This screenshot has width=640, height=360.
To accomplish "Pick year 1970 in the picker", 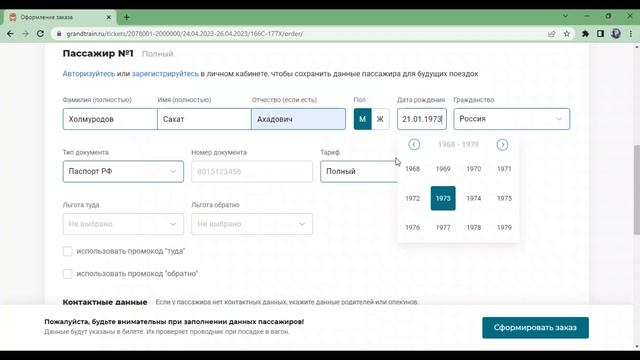I will tap(473, 169).
